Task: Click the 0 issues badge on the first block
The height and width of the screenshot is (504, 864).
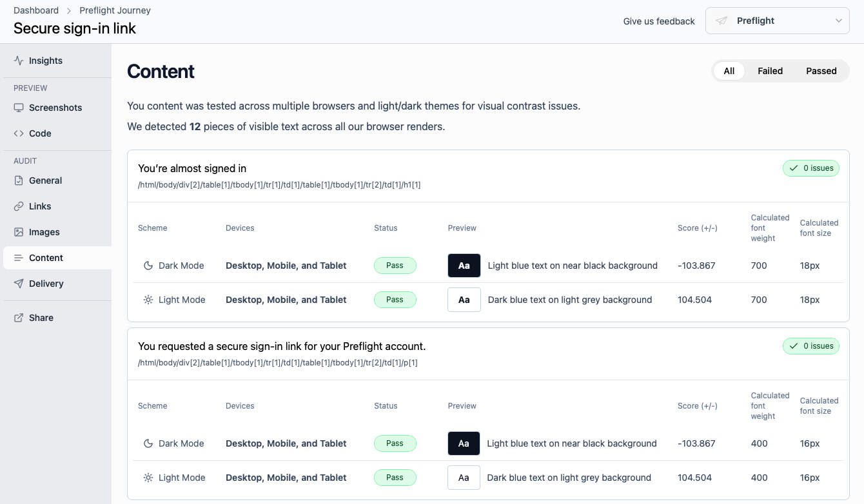Action: (810, 168)
